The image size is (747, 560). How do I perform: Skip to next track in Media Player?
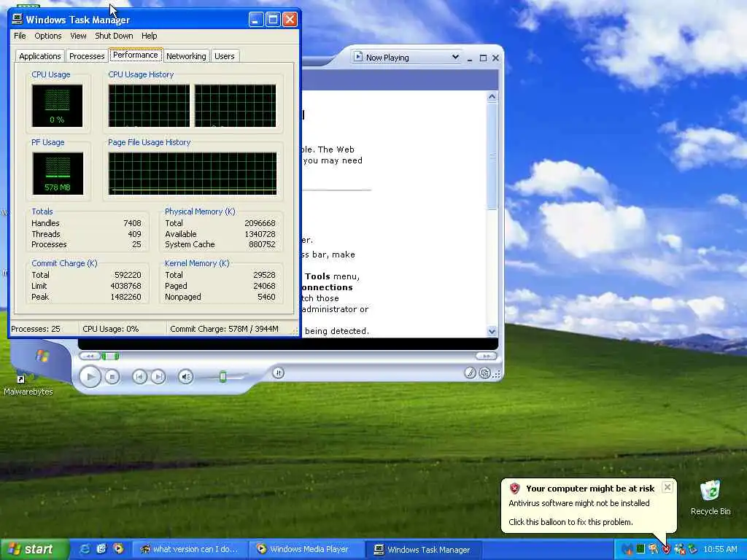[x=158, y=377]
